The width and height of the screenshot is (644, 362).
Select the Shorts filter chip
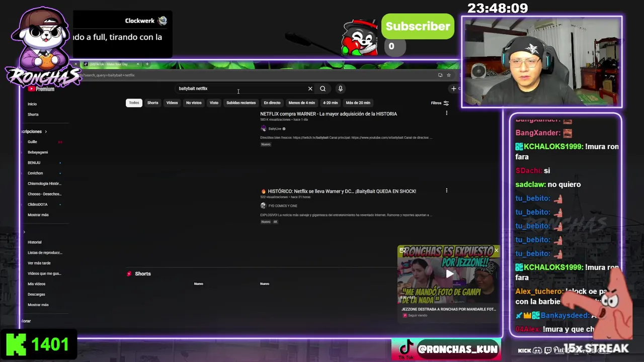152,103
